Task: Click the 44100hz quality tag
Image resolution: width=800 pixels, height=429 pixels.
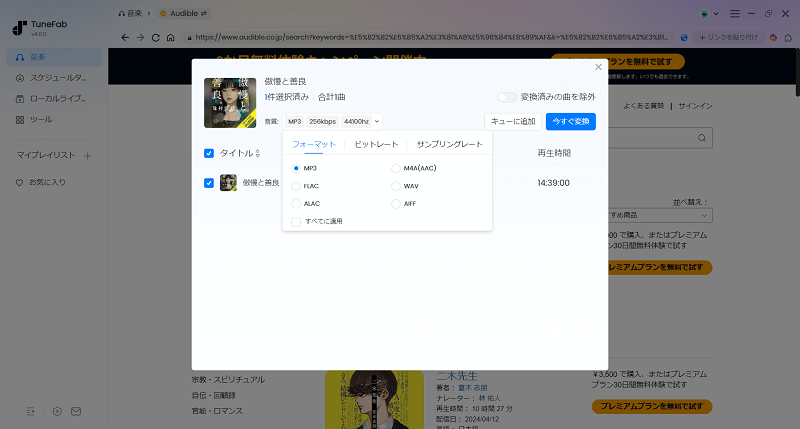Action: pos(356,121)
